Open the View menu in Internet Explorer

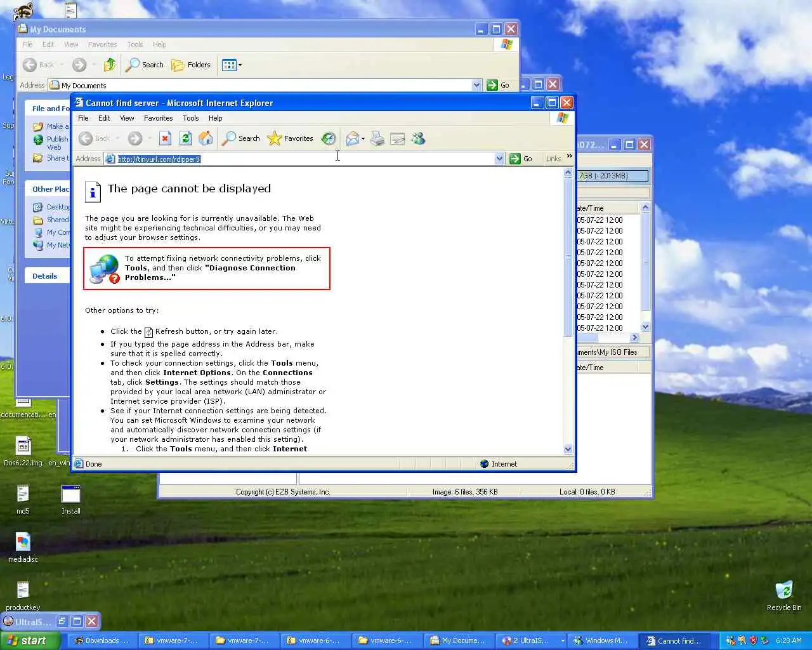(x=127, y=118)
